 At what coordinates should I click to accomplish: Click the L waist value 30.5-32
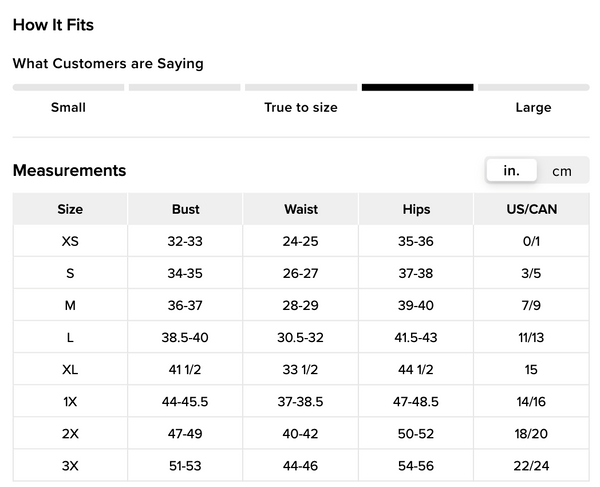tap(301, 337)
